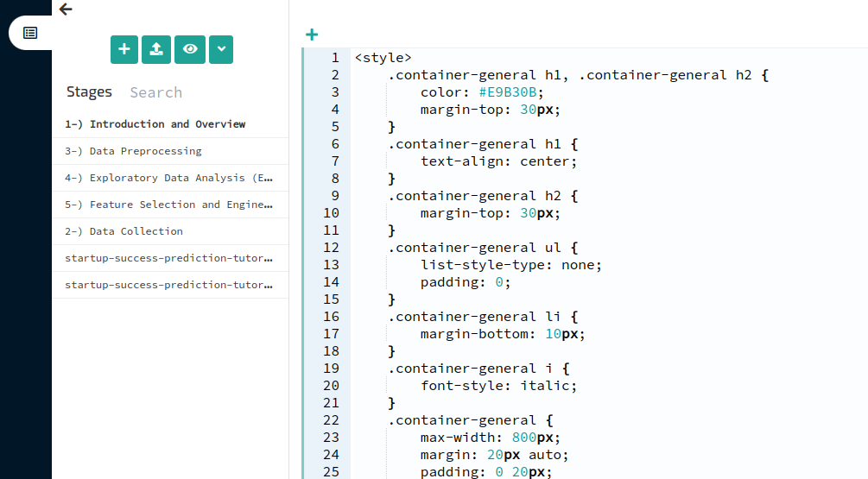Screen dimensions: 868x479
Task: Select Feature Selection and Engineering stage
Action: (168, 205)
